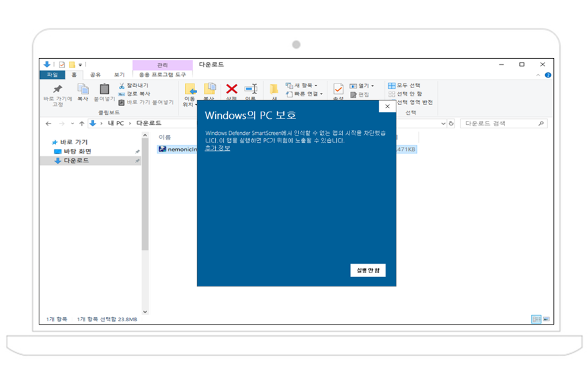The width and height of the screenshot is (588, 386).
Task: Switch to the 공유 tab
Action: (x=96, y=75)
